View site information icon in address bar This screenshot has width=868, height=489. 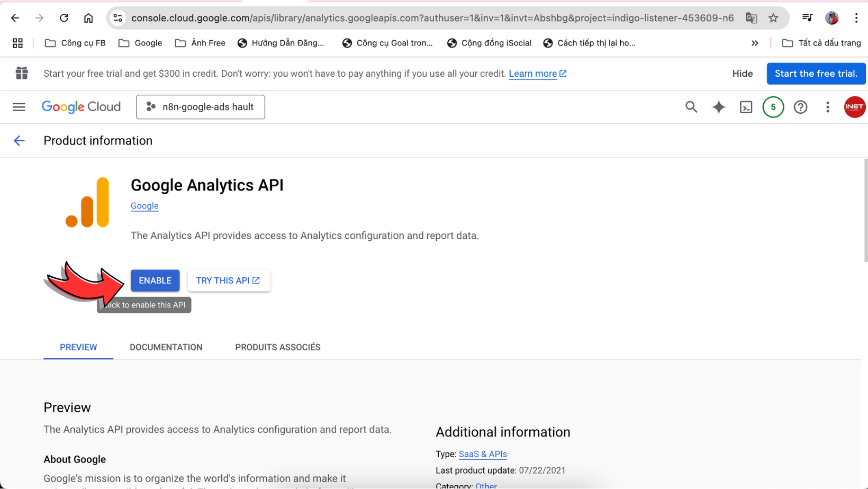(117, 18)
